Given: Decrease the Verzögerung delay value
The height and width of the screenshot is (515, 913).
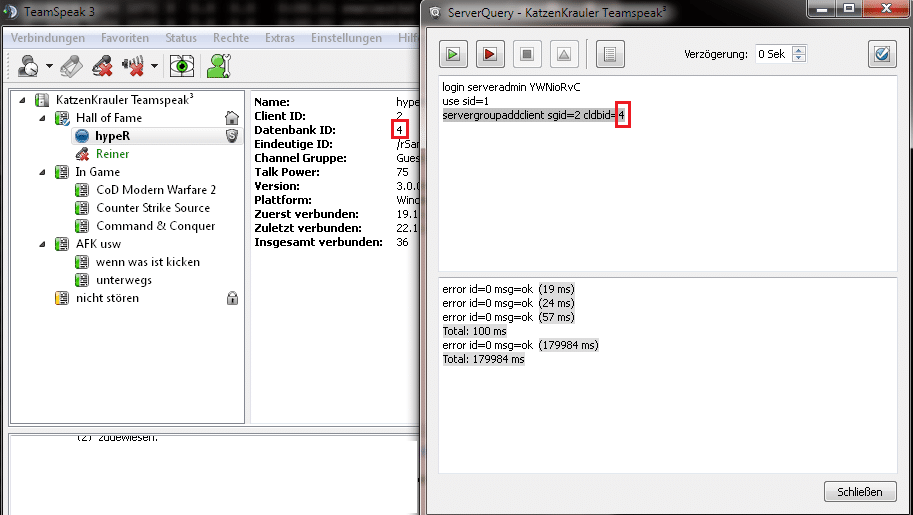Looking at the screenshot, I should (x=799, y=58).
